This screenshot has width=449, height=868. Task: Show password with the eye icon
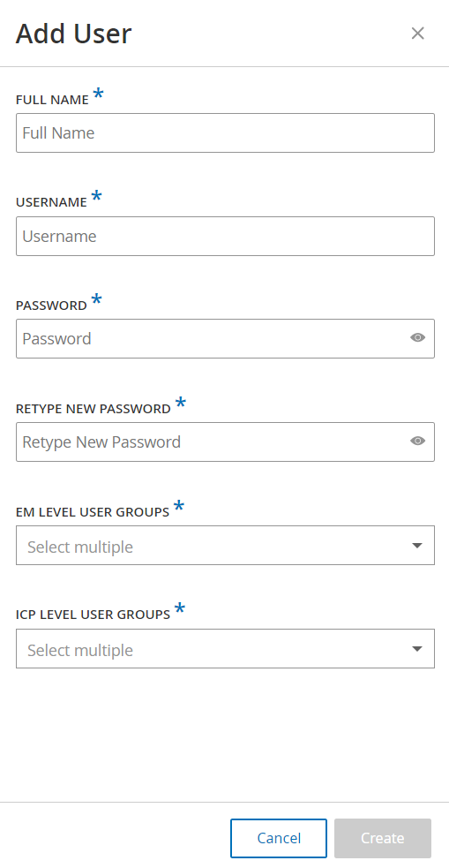[x=417, y=337]
